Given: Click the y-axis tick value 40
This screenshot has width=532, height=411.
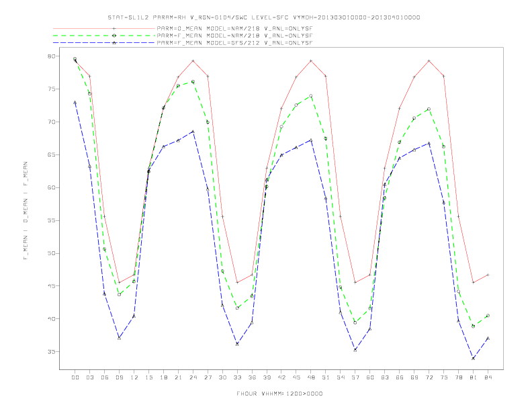Looking at the screenshot, I should (52, 319).
